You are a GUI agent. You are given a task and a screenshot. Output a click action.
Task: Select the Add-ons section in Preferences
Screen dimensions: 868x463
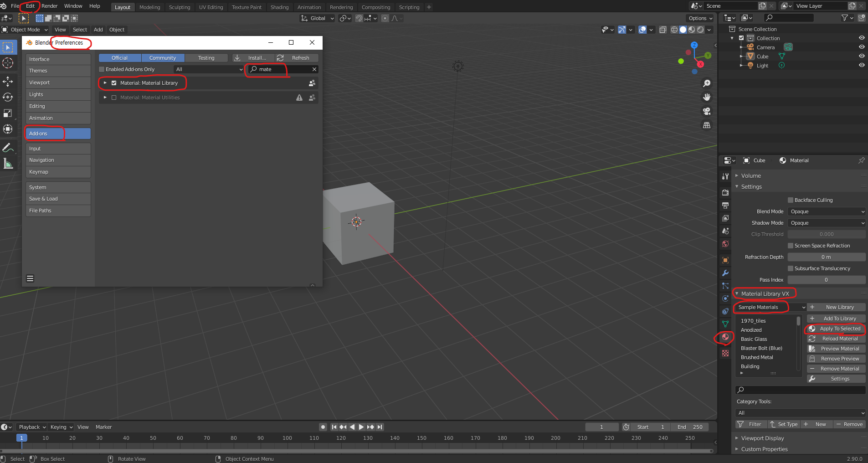(x=58, y=134)
